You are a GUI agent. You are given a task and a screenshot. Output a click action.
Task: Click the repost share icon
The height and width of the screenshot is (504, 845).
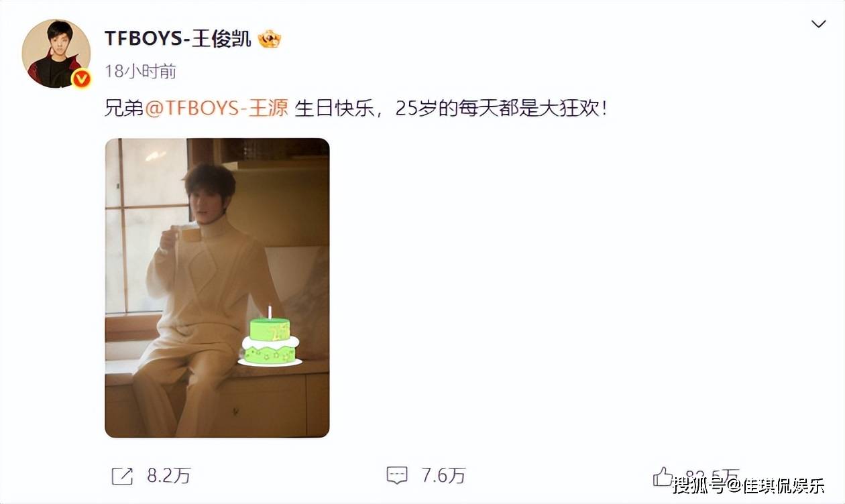(121, 476)
